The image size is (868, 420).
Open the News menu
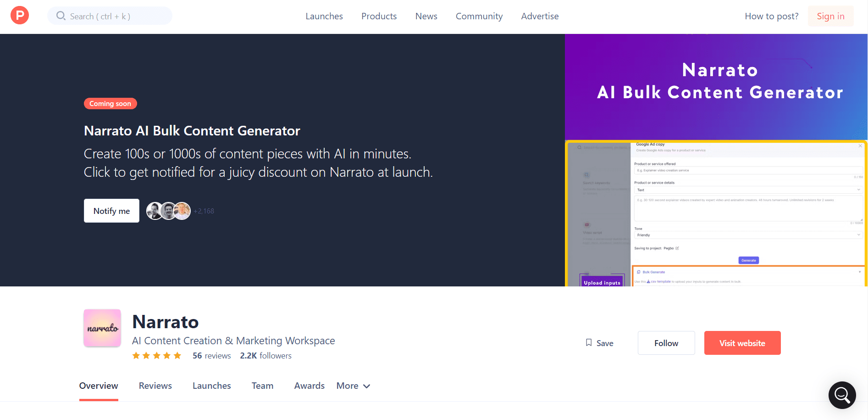(x=426, y=16)
